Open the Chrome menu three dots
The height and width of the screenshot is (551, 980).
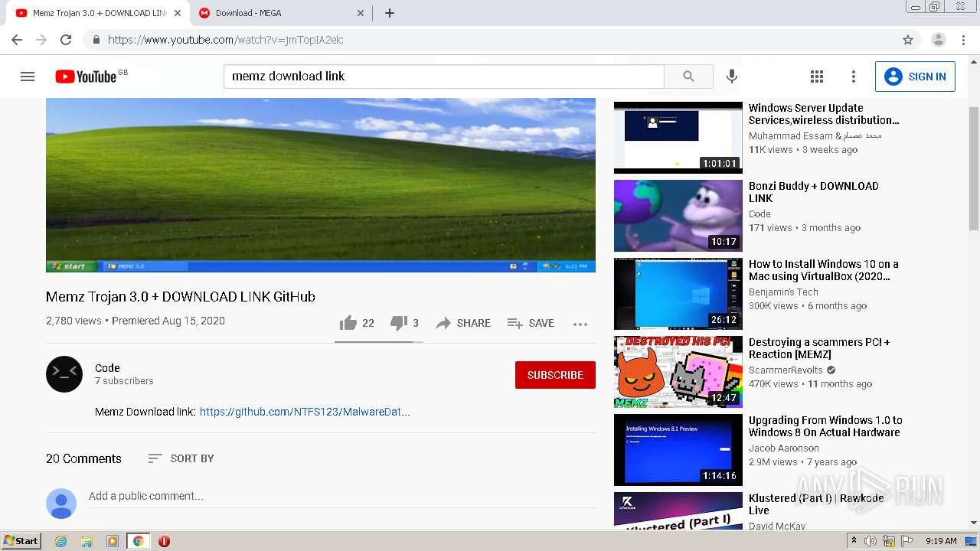click(x=963, y=40)
